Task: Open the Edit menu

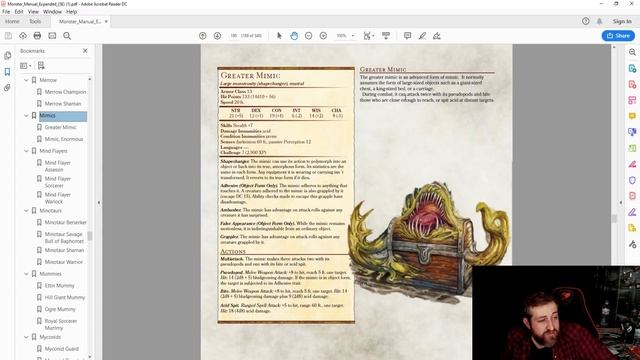Action: (19, 12)
